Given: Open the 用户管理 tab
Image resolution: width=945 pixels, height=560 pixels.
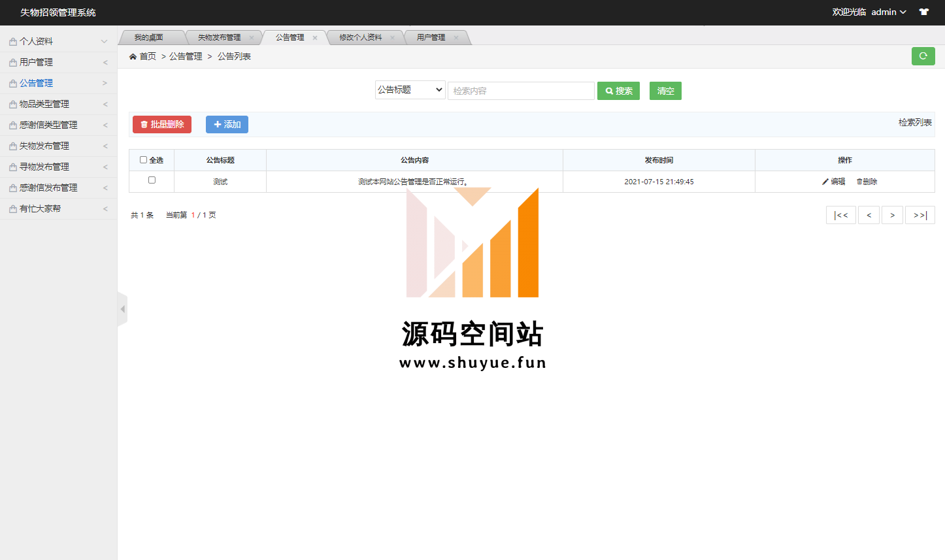Looking at the screenshot, I should pyautogui.click(x=431, y=37).
